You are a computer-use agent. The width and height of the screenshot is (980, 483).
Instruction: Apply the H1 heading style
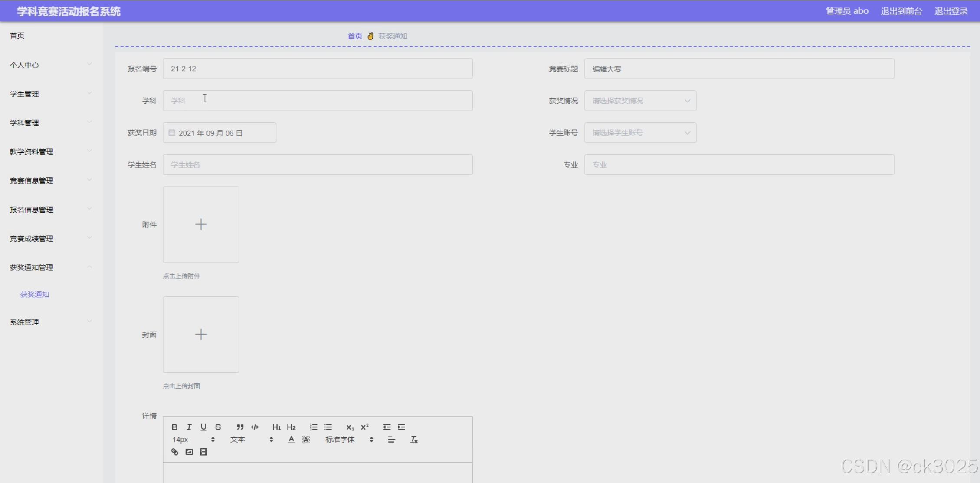click(x=276, y=427)
